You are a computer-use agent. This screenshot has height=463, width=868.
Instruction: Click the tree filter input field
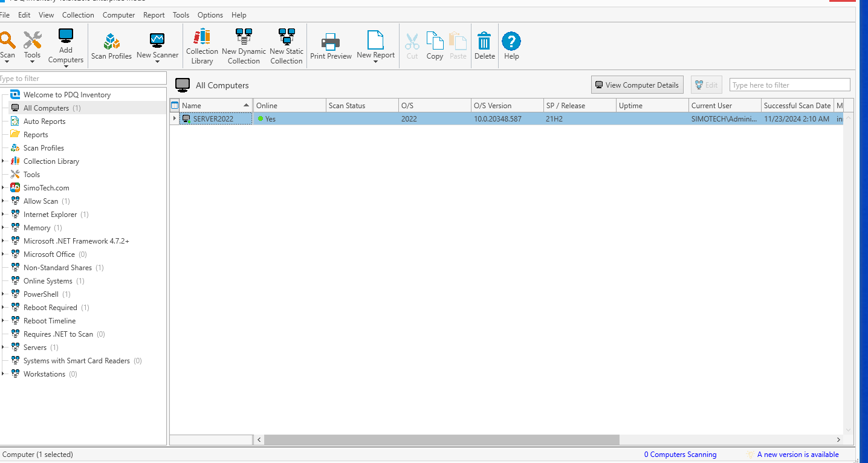click(83, 79)
